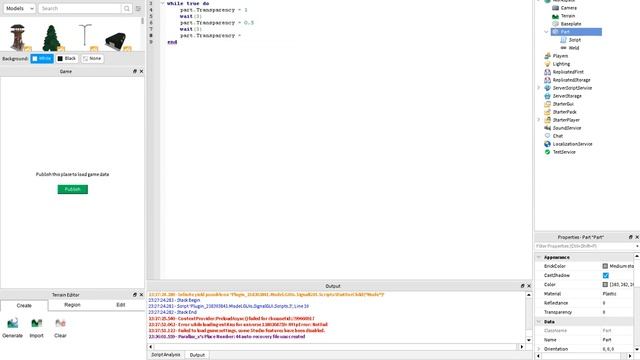This screenshot has width=640, height=360.
Task: Open the BrickColor swatch picker
Action: (x=605, y=266)
